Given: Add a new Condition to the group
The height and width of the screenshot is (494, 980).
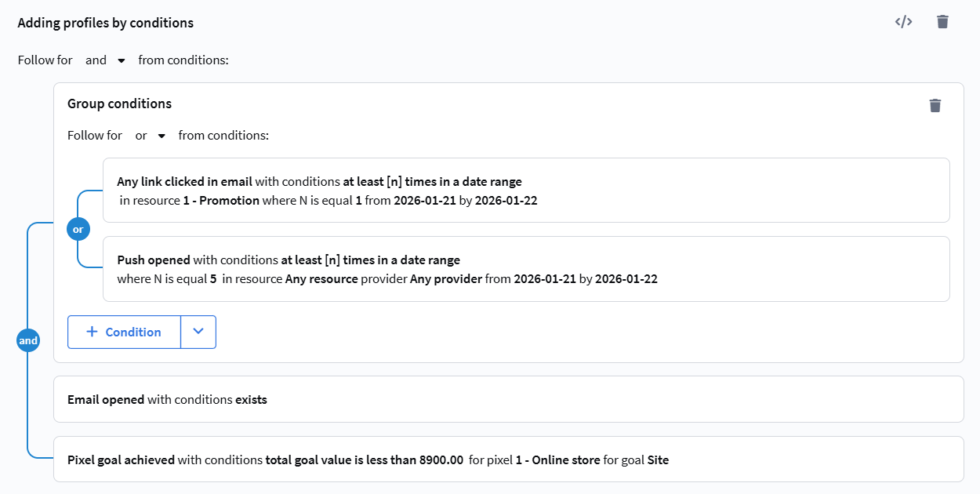Looking at the screenshot, I should [124, 332].
